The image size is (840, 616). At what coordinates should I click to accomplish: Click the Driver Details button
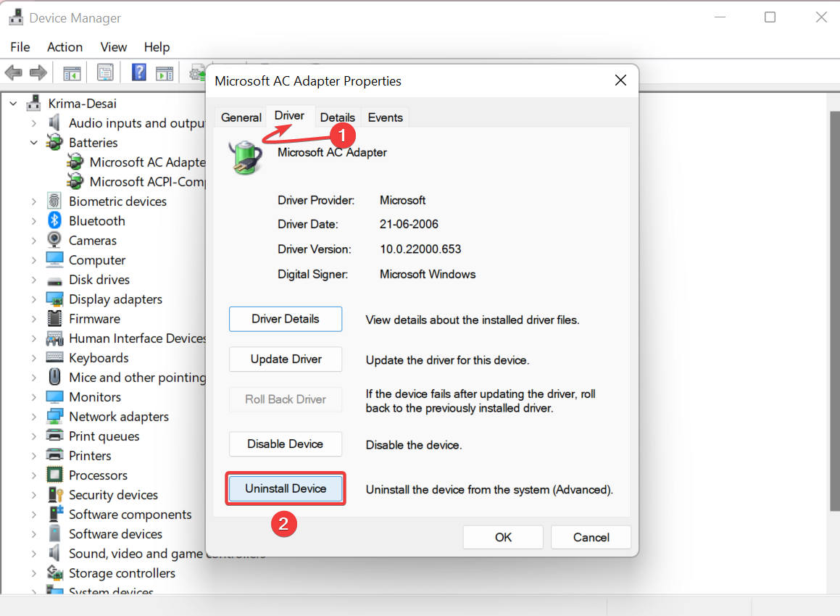click(286, 320)
